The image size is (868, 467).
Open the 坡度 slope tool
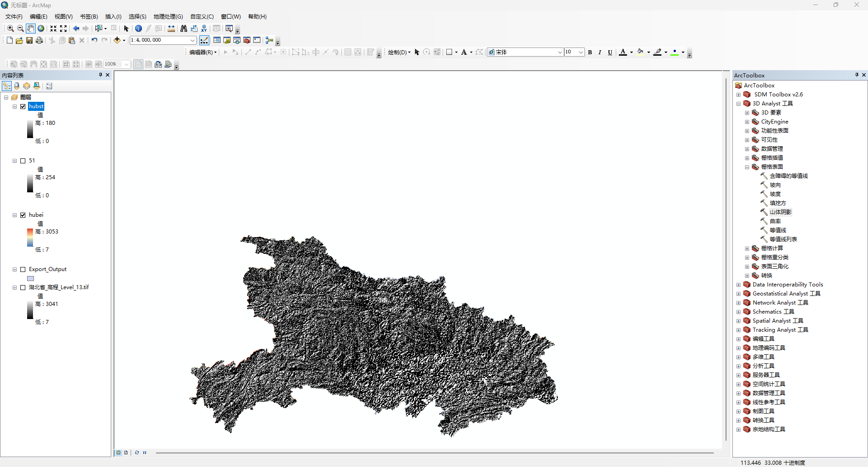[x=775, y=194]
